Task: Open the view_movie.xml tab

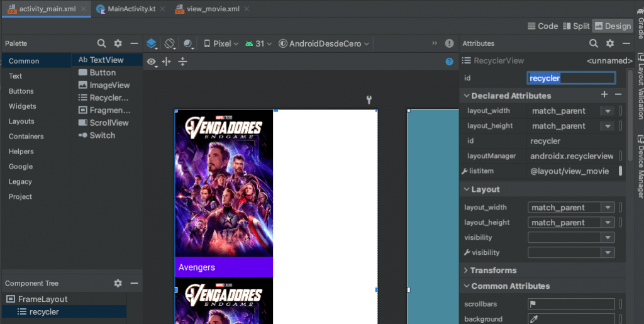Action: coord(213,9)
